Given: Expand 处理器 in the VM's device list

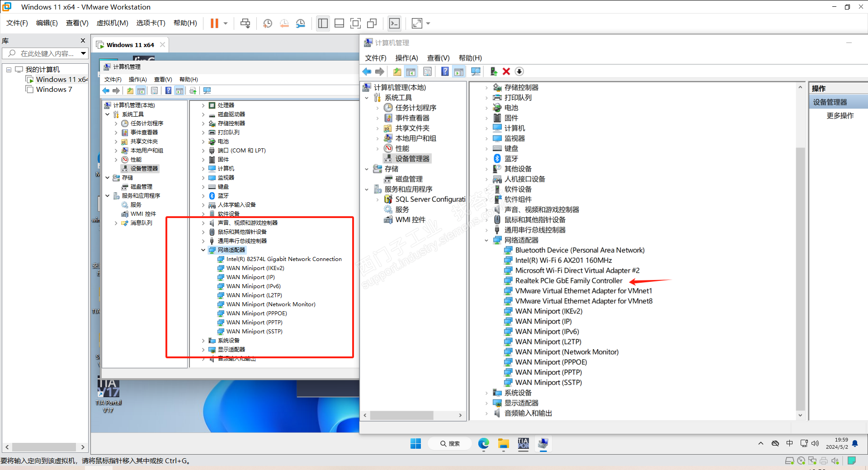Looking at the screenshot, I should click(x=203, y=105).
